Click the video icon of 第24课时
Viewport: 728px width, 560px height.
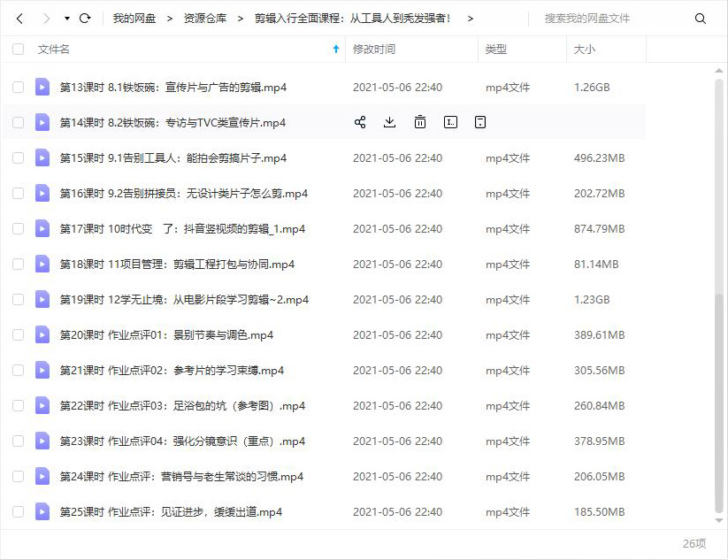pos(42,476)
